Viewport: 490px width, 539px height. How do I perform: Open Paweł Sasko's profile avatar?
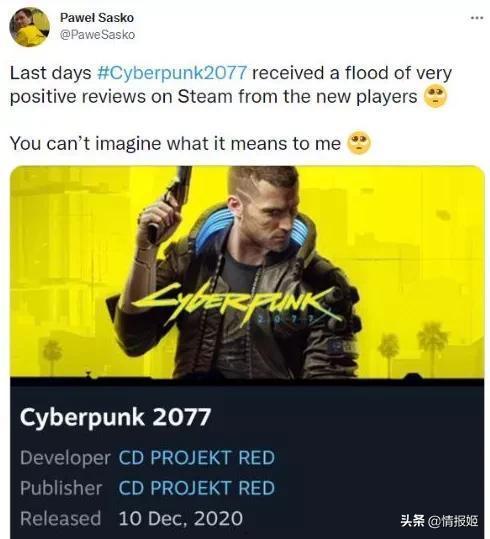pos(29,27)
